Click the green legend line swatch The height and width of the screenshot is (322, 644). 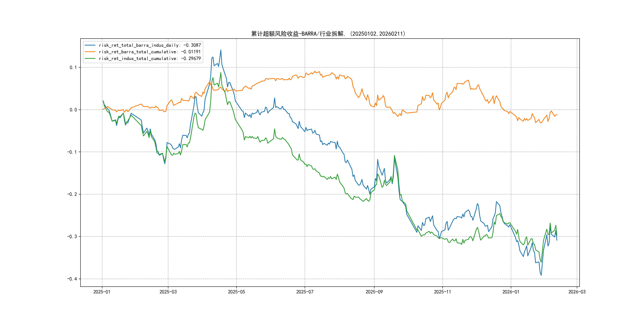(90, 58)
